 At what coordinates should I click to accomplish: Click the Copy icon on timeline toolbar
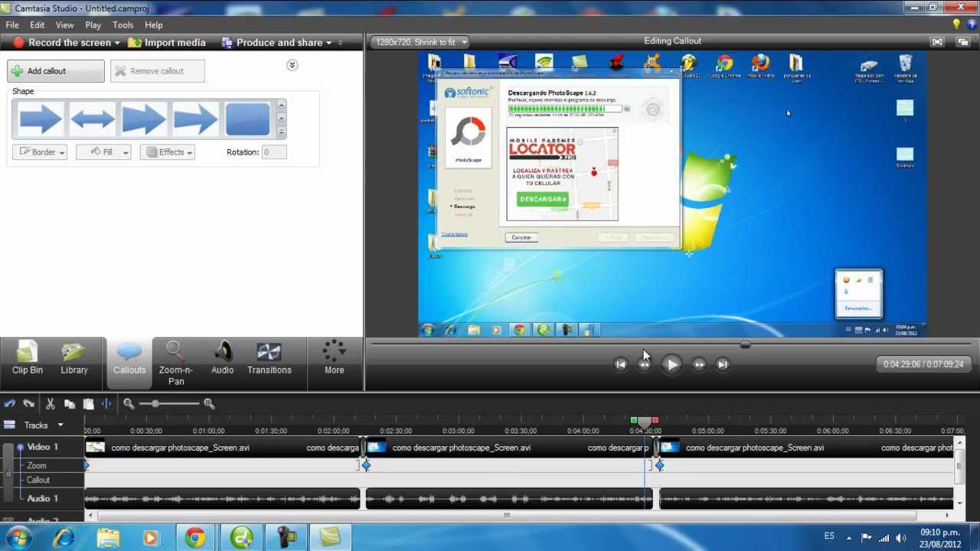[70, 403]
